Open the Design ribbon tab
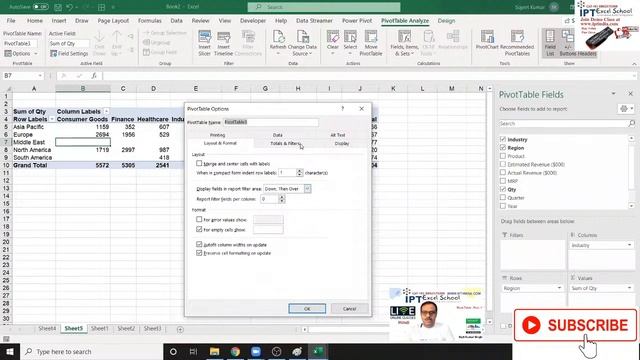The width and height of the screenshot is (640, 360). click(446, 21)
